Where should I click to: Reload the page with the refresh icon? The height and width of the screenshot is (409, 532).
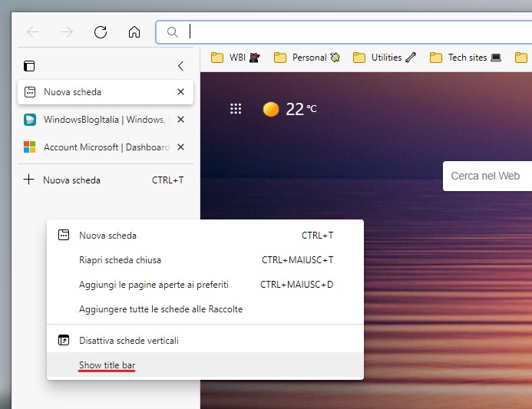click(101, 32)
